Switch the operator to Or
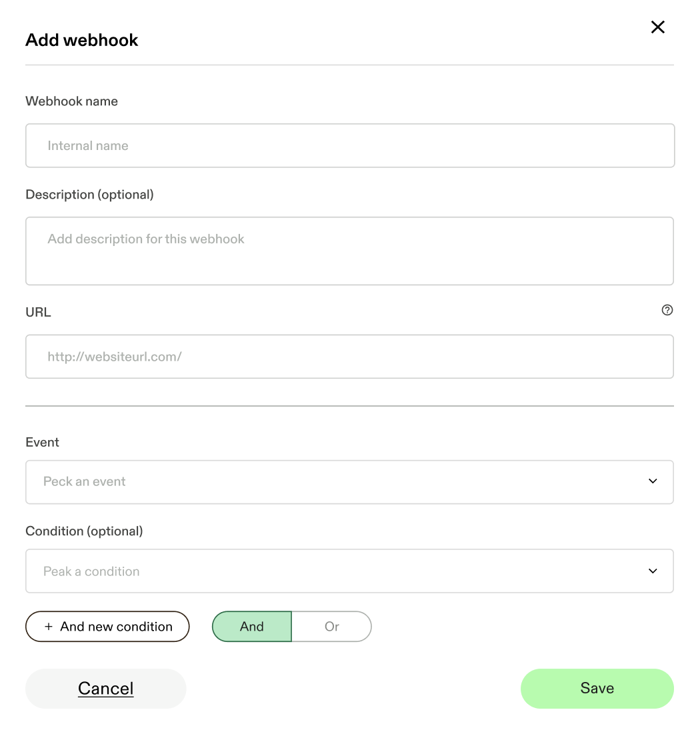The width and height of the screenshot is (700, 732). (x=331, y=627)
